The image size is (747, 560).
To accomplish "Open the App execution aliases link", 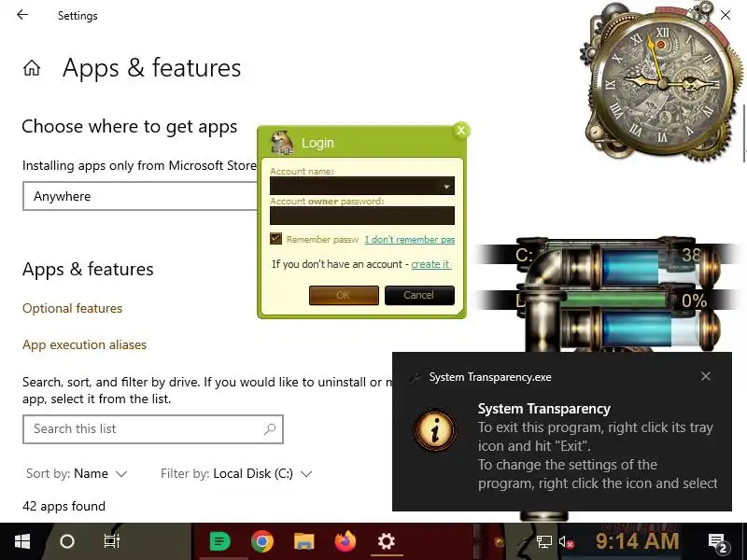I will click(x=84, y=344).
